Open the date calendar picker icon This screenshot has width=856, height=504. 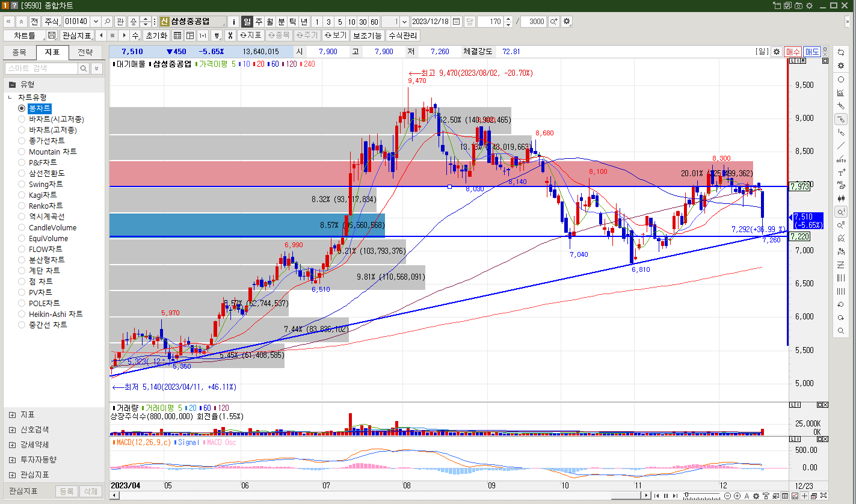pos(456,21)
